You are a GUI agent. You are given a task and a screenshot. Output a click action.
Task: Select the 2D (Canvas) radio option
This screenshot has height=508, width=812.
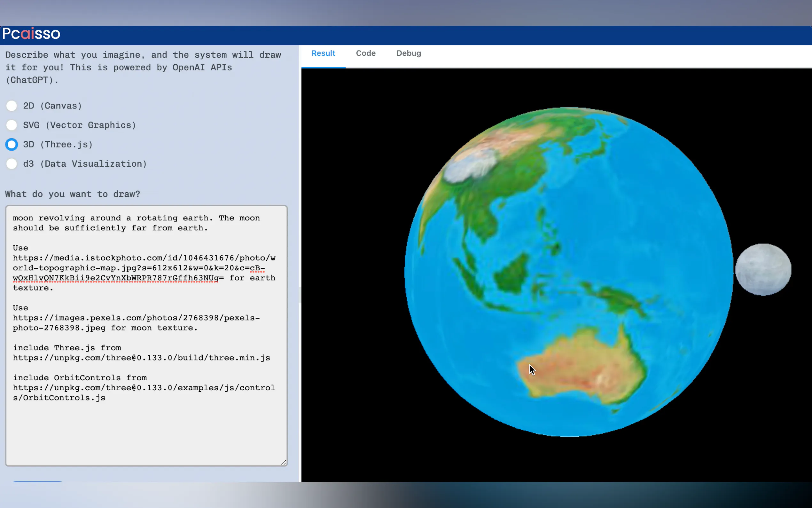(12, 106)
